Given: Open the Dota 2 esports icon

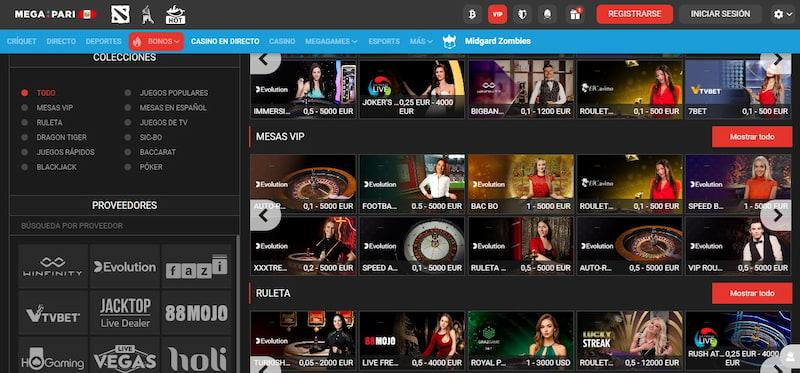Looking at the screenshot, I should point(120,14).
